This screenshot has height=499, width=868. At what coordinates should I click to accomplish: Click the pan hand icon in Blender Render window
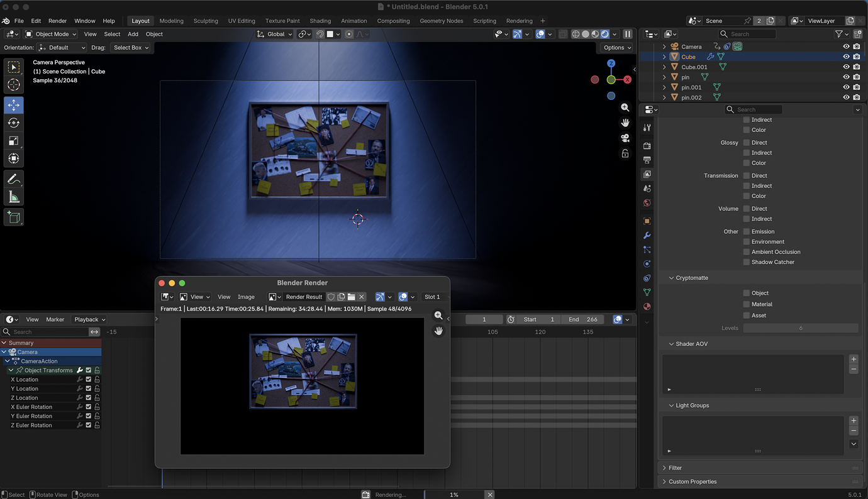coord(438,331)
